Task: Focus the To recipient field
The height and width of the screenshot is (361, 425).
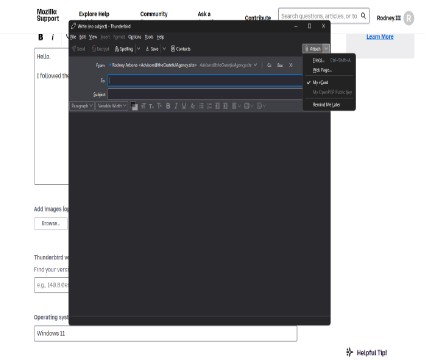Action: 205,80
